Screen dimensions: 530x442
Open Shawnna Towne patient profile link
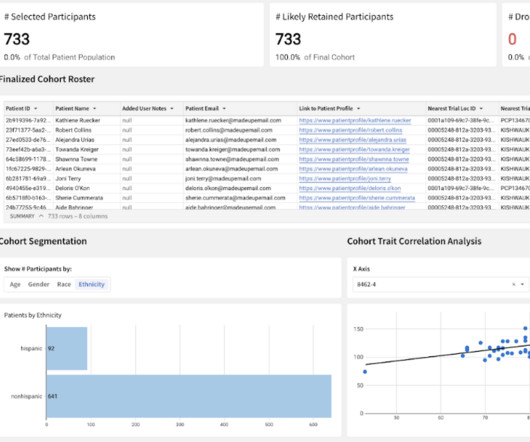[x=354, y=159]
